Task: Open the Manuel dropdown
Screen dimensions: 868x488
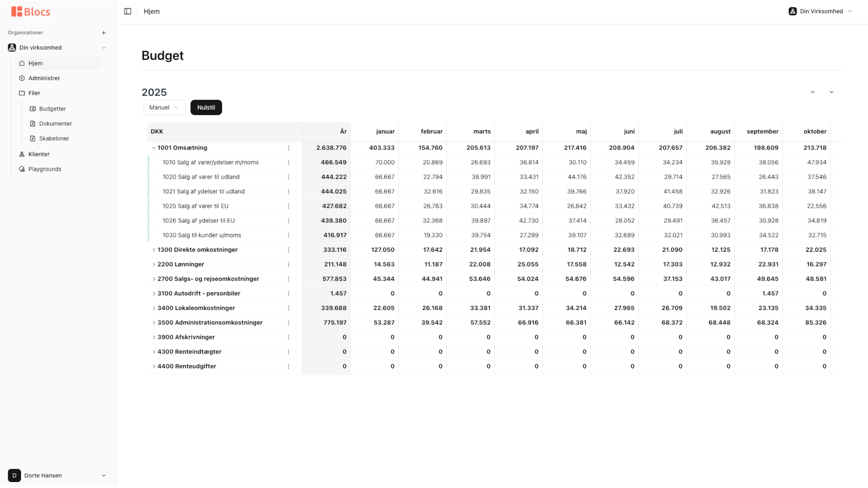Action: pos(164,108)
